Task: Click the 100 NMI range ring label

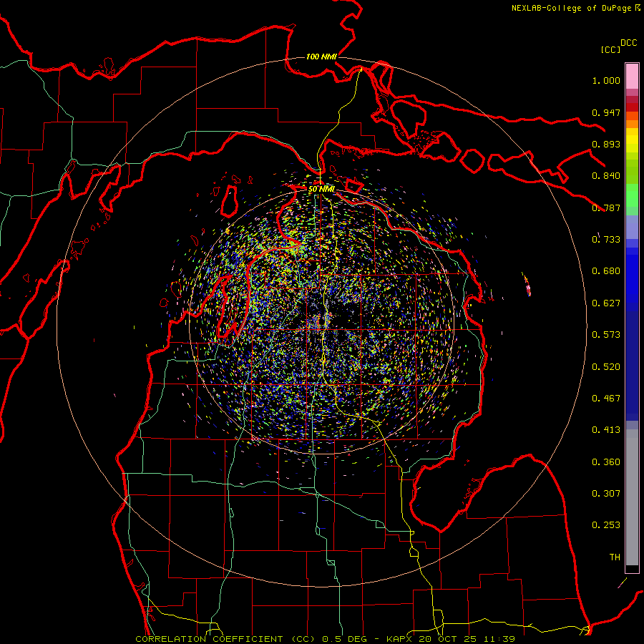Action: coord(321,57)
